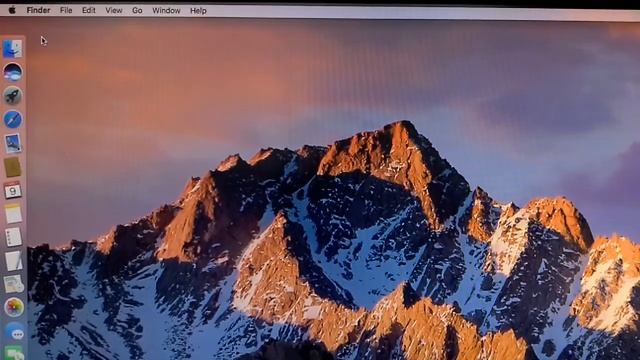Open Maps icon in Dock
The height and width of the screenshot is (360, 640).
(13, 284)
